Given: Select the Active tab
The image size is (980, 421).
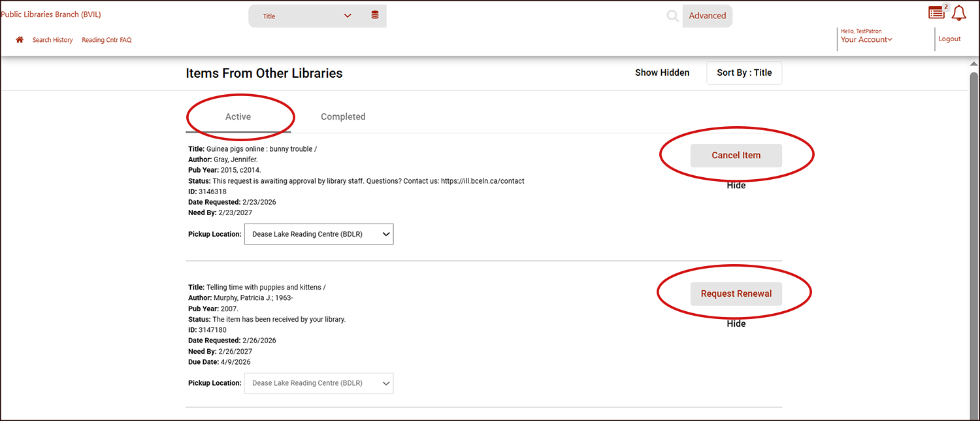Looking at the screenshot, I should pyautogui.click(x=238, y=116).
